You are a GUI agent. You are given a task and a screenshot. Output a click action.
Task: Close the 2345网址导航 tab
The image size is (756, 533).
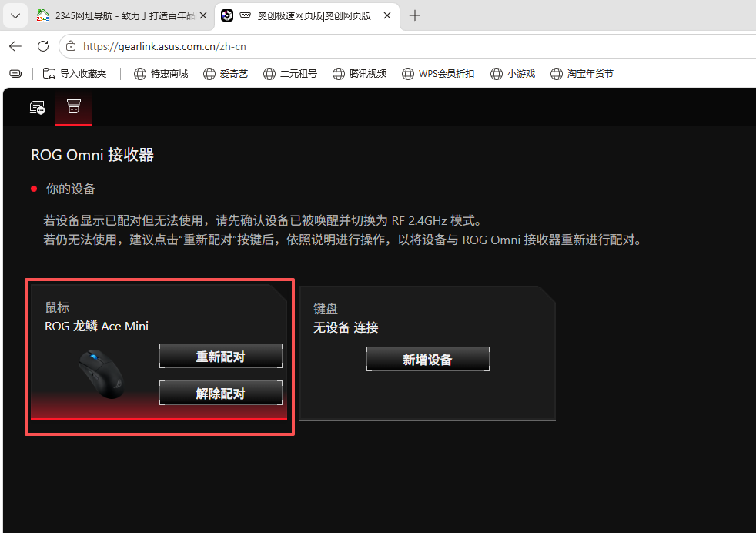point(203,16)
